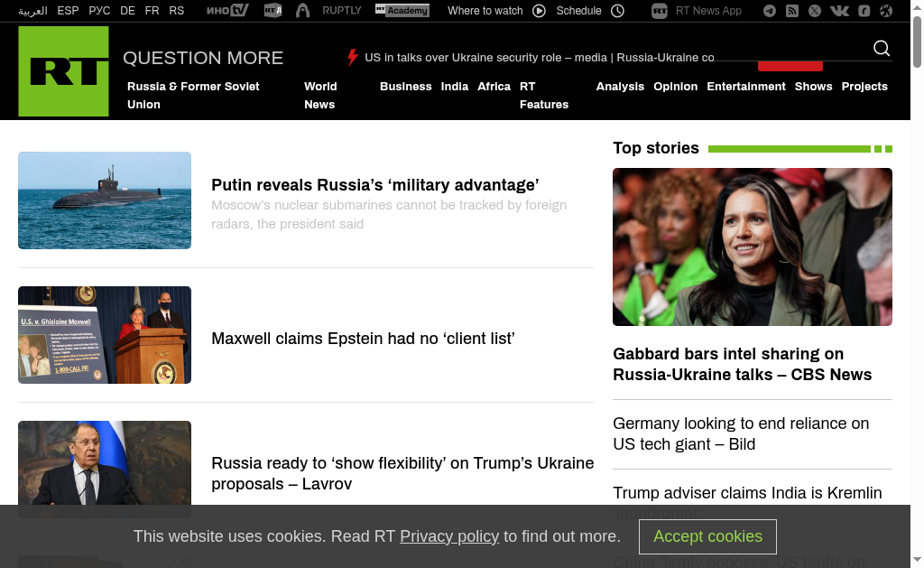
Task: Open the Africa section
Action: (x=494, y=86)
